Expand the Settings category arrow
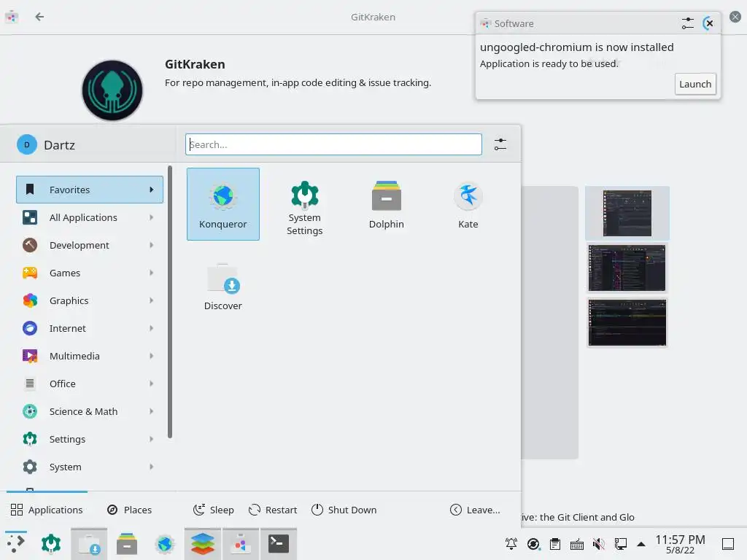This screenshot has width=747, height=560. (151, 439)
